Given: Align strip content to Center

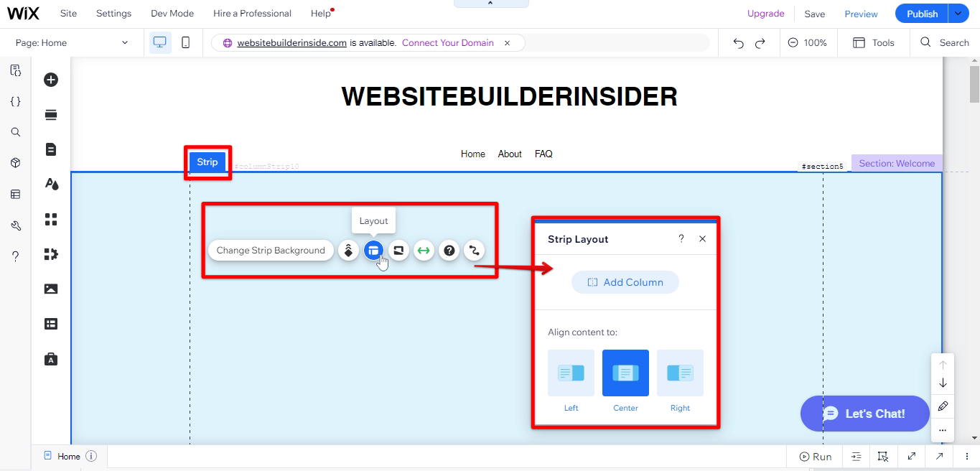Looking at the screenshot, I should [x=625, y=373].
